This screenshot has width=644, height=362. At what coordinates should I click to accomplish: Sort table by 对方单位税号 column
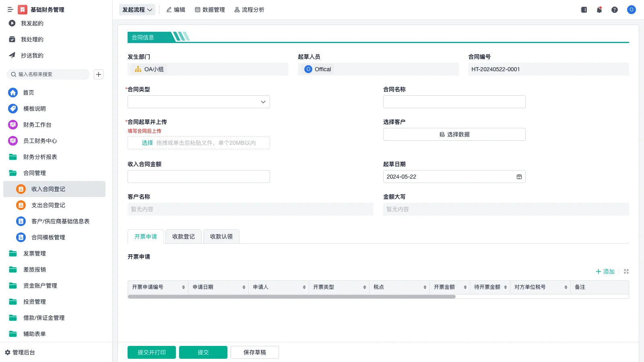click(566, 287)
